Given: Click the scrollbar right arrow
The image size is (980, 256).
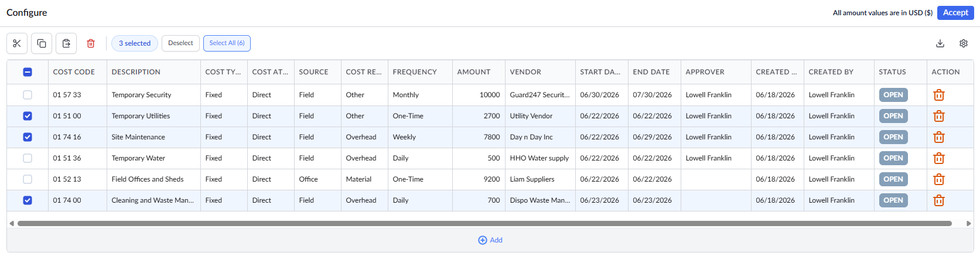Looking at the screenshot, I should tap(969, 223).
